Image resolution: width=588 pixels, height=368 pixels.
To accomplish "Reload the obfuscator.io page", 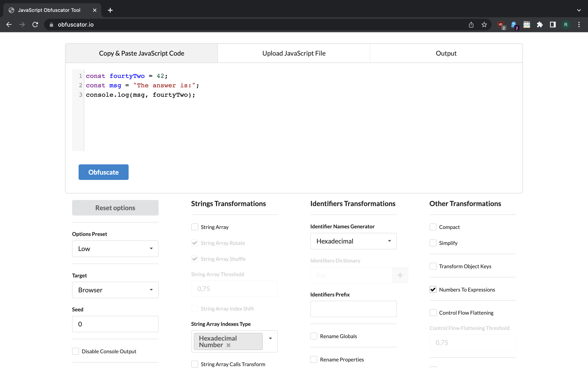I will coord(35,25).
